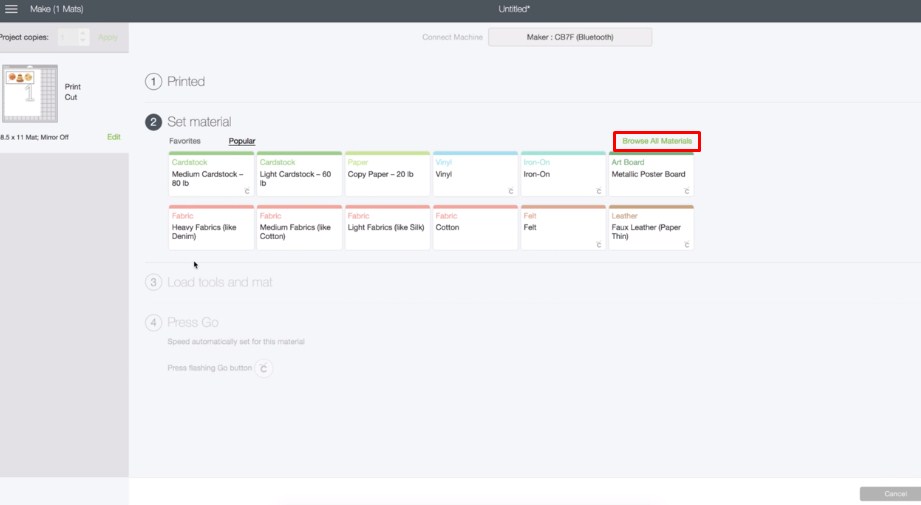Choose Vinyl material card

coord(475,174)
